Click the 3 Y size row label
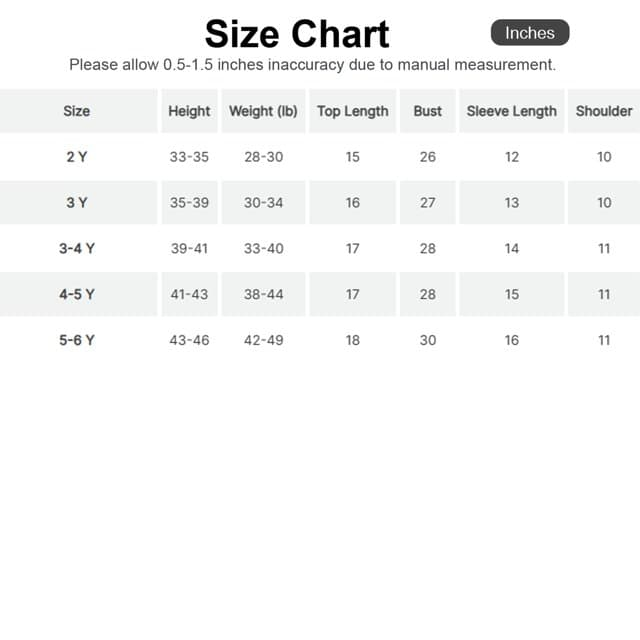 pyautogui.click(x=77, y=203)
